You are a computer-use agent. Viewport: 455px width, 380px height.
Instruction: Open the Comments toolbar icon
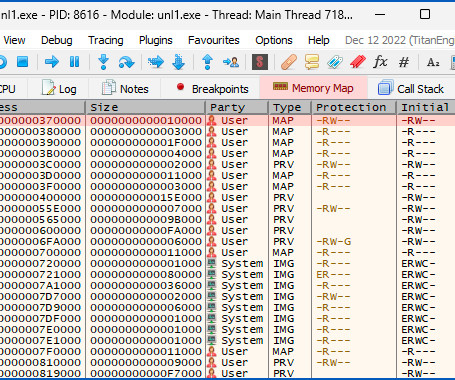312,62
